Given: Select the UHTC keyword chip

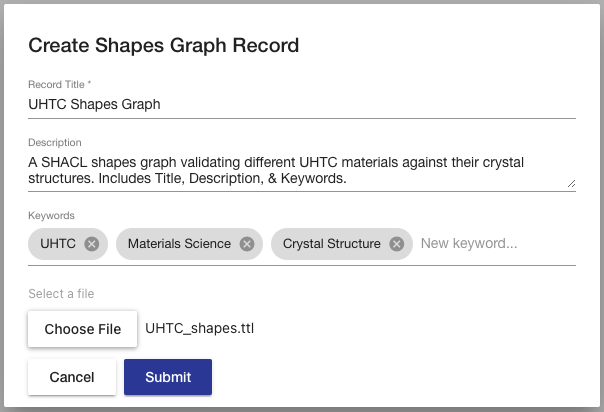Looking at the screenshot, I should point(57,244).
